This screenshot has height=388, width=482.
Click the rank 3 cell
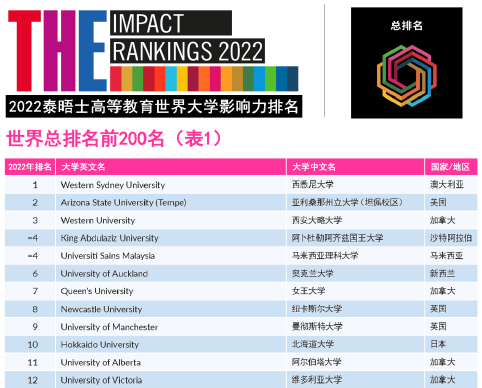click(x=30, y=220)
